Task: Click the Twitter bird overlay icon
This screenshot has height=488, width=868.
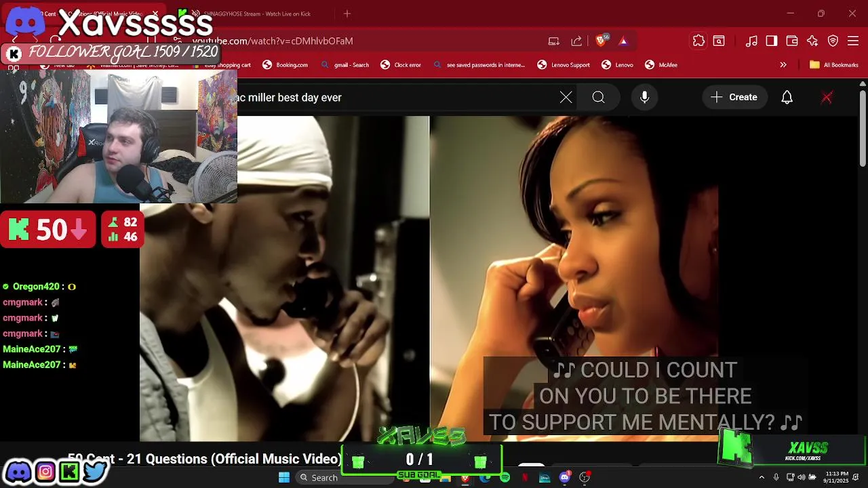Action: (95, 471)
